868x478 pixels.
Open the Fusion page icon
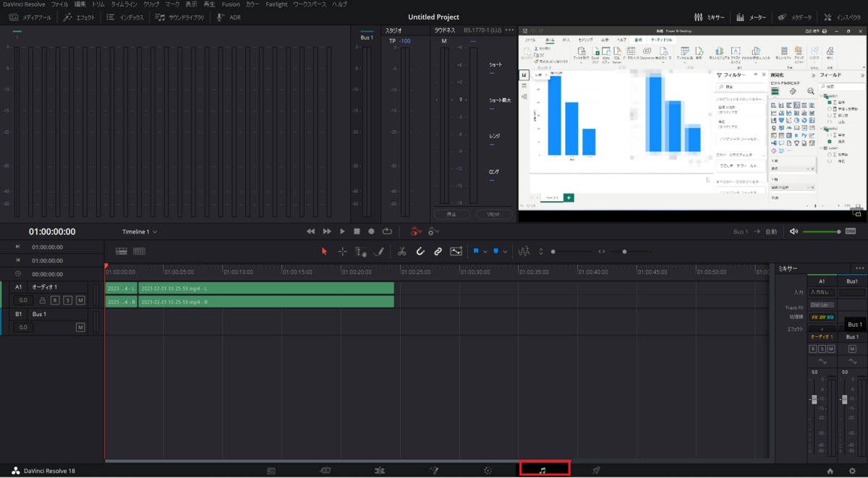tap(434, 470)
